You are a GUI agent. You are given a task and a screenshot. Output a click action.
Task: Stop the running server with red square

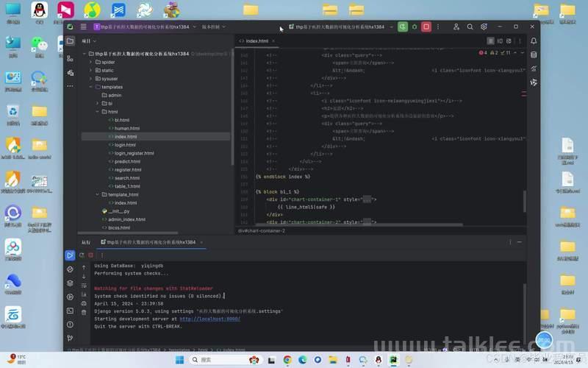click(x=426, y=26)
